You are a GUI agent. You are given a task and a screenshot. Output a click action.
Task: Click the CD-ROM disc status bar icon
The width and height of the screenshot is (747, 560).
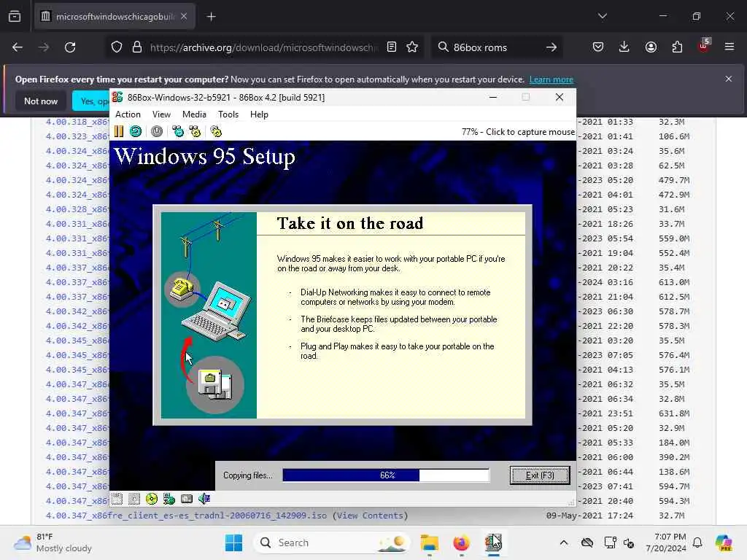pyautogui.click(x=152, y=499)
